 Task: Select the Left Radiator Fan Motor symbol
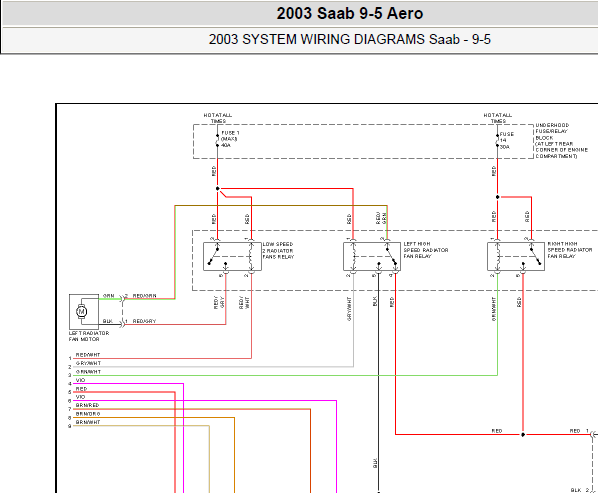84,312
